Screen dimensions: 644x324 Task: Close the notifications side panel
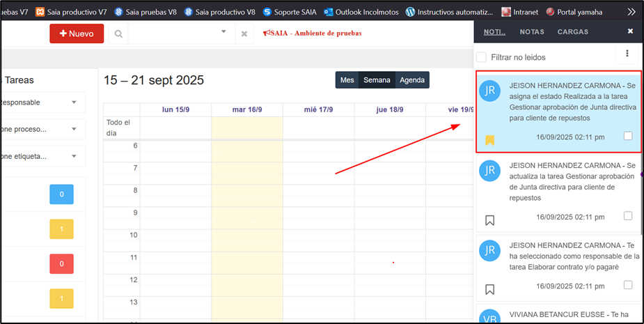[x=630, y=31]
